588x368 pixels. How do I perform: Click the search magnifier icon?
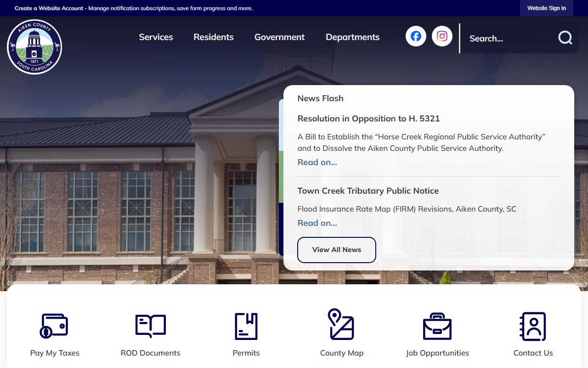pyautogui.click(x=565, y=38)
